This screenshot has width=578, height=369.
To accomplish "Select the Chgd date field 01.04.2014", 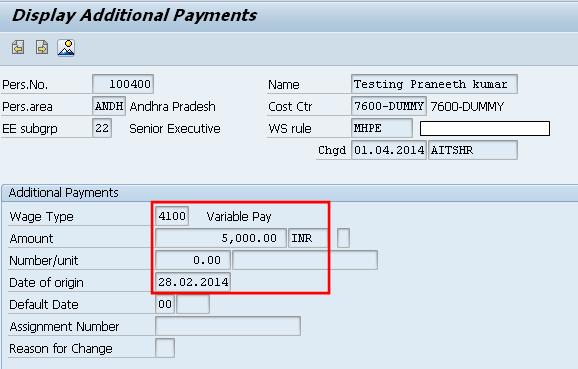I will tap(389, 150).
